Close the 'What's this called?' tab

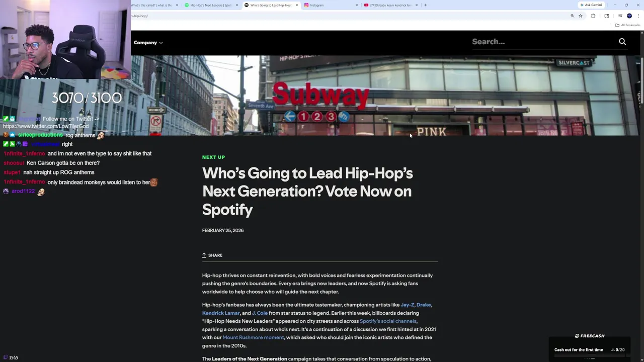(x=177, y=5)
